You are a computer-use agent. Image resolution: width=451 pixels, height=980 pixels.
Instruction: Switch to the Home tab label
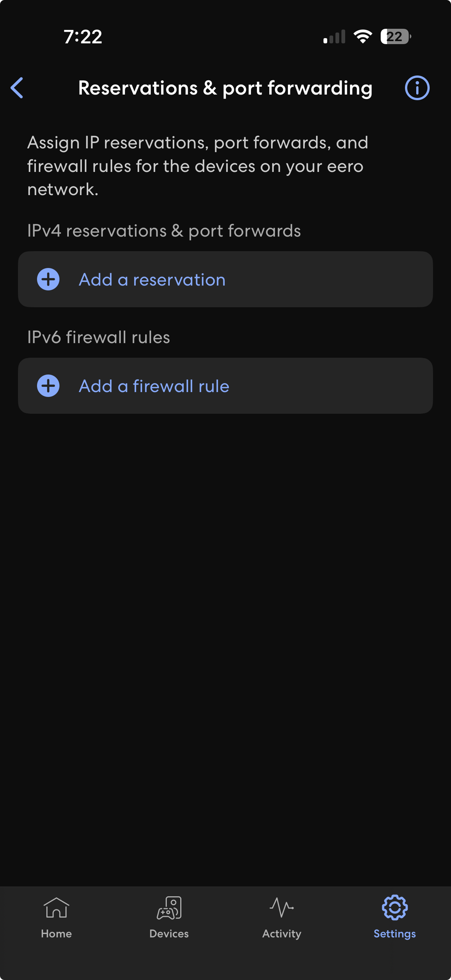pos(56,934)
